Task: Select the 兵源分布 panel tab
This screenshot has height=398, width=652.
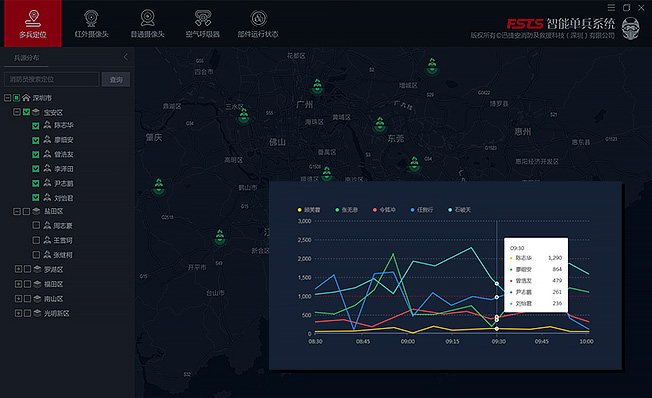Action: (x=26, y=58)
